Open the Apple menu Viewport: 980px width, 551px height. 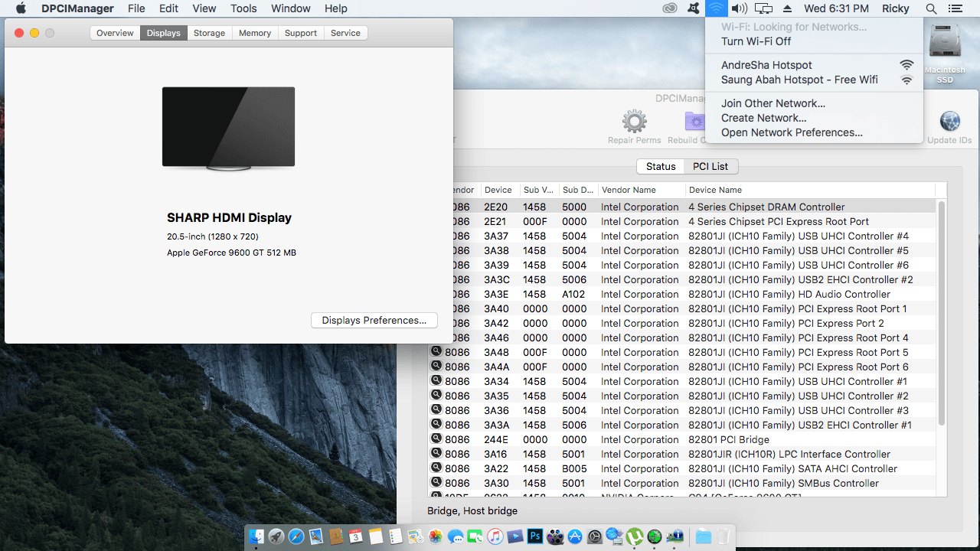coord(21,8)
